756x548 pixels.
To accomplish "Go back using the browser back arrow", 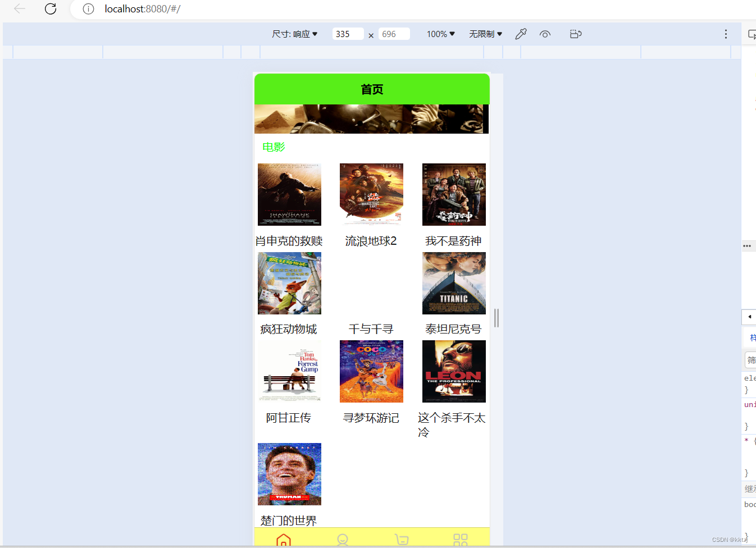I will click(20, 9).
